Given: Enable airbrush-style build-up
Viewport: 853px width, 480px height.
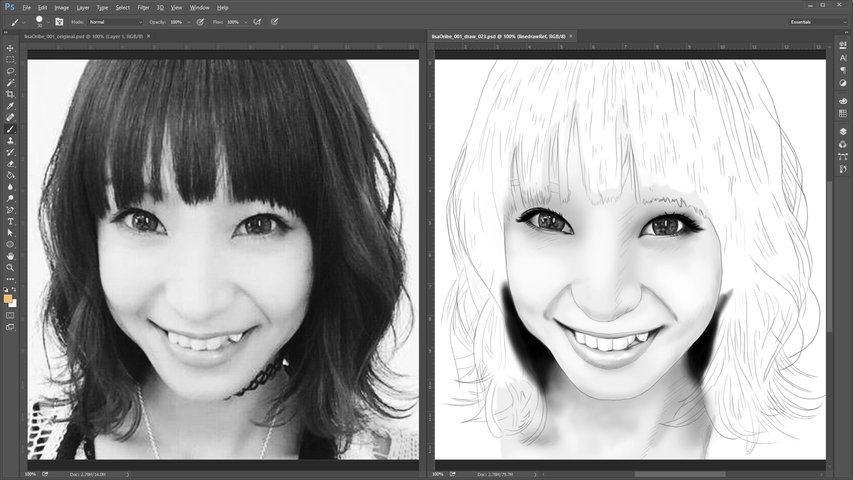Looking at the screenshot, I should pos(257,22).
